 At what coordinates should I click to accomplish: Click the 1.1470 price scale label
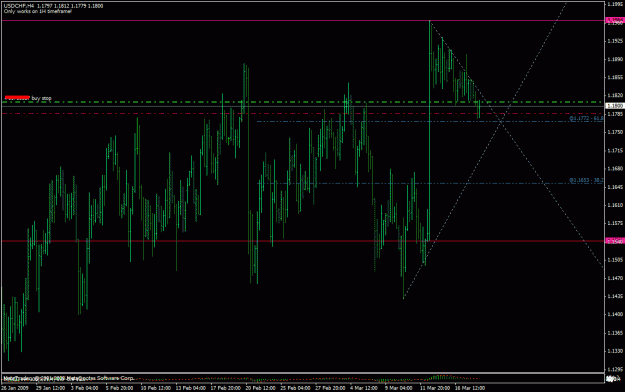(x=615, y=278)
